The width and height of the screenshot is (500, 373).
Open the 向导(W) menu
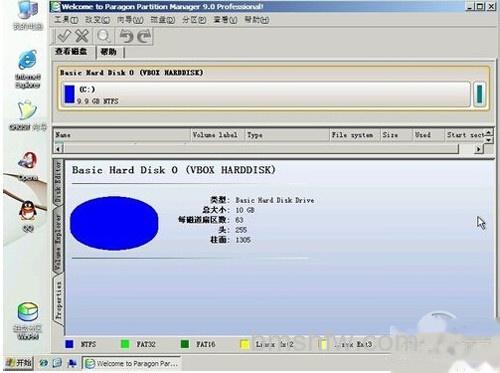click(130, 20)
